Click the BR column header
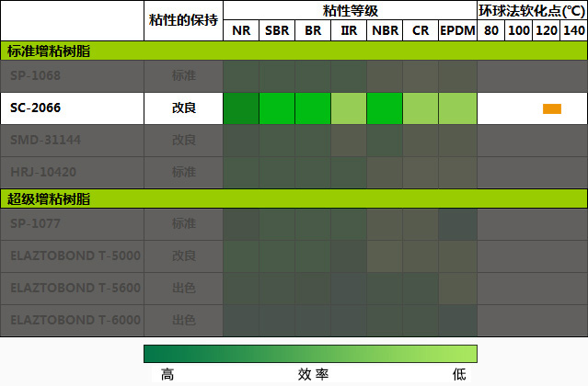 click(x=313, y=30)
